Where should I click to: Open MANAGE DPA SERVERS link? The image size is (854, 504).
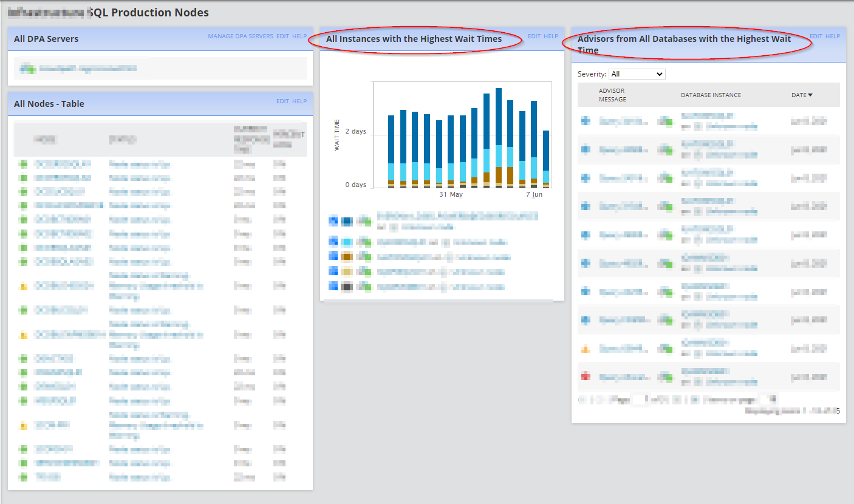pos(241,36)
